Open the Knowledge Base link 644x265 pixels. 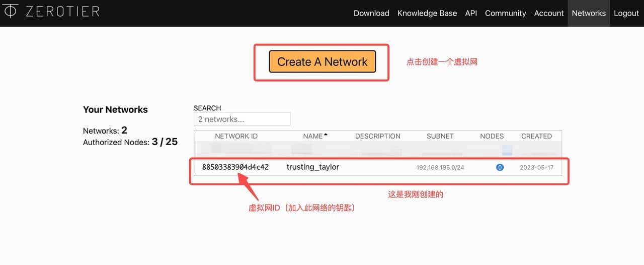(427, 13)
